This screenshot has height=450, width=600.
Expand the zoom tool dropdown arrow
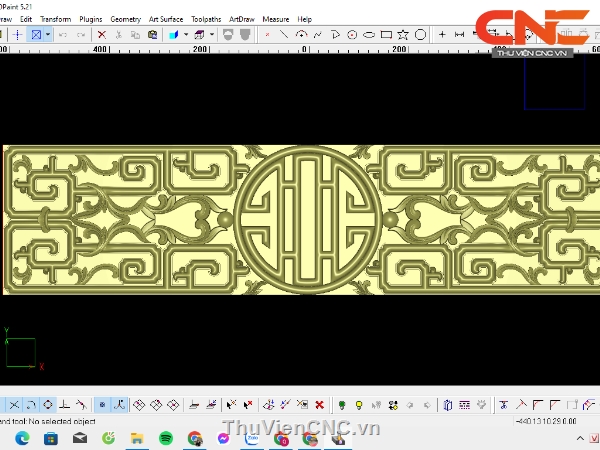click(48, 35)
